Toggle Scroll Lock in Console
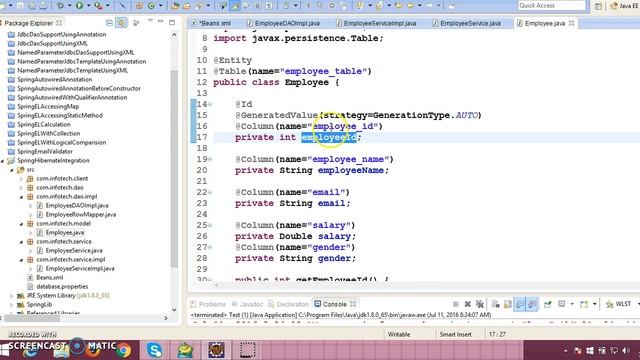Screen dimensions: 640x360 click(508, 304)
